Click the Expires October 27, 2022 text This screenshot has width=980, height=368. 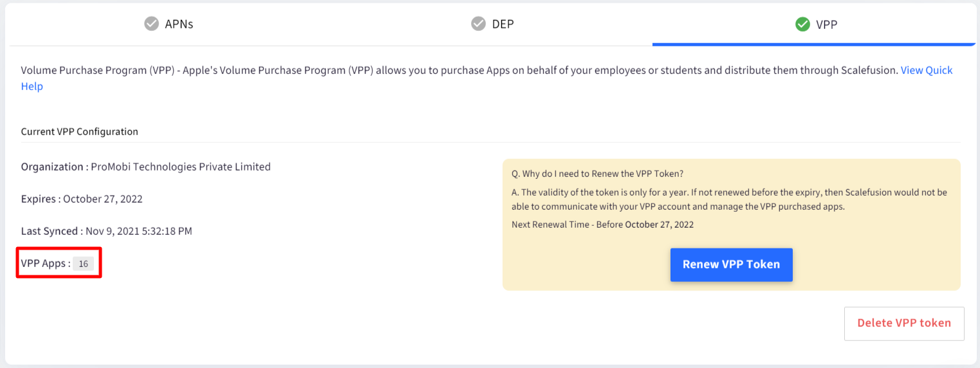(82, 199)
